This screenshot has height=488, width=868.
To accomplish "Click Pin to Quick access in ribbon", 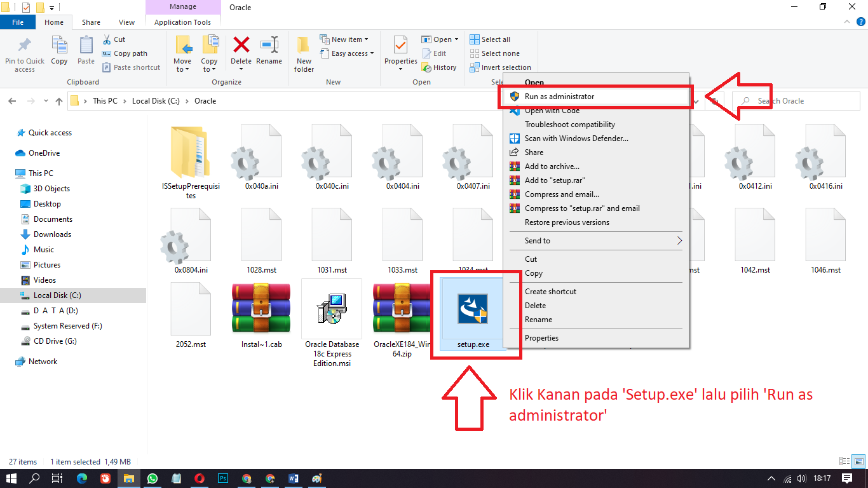I will 25,55.
